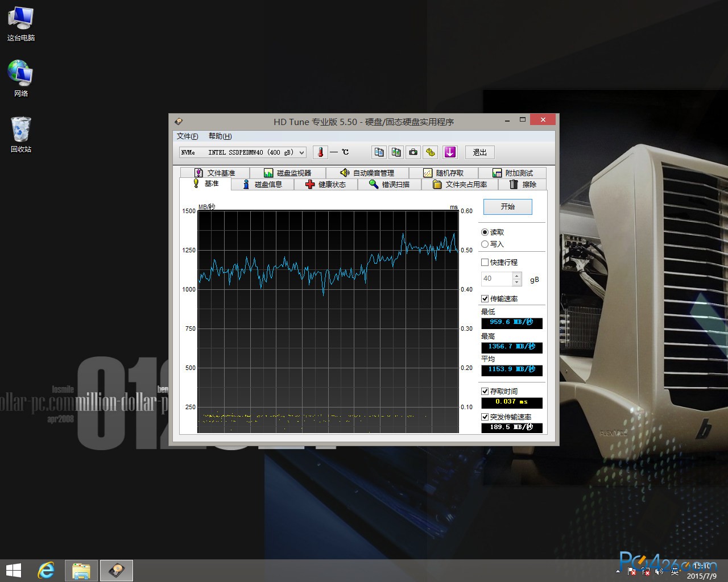Close the HD Tune window
This screenshot has height=582, width=728.
tap(543, 119)
